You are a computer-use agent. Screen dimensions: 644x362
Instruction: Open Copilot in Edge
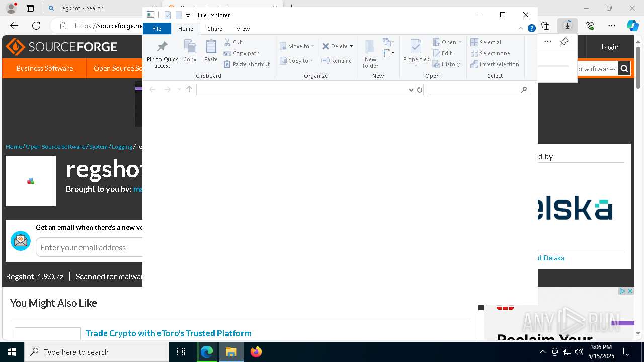click(632, 26)
